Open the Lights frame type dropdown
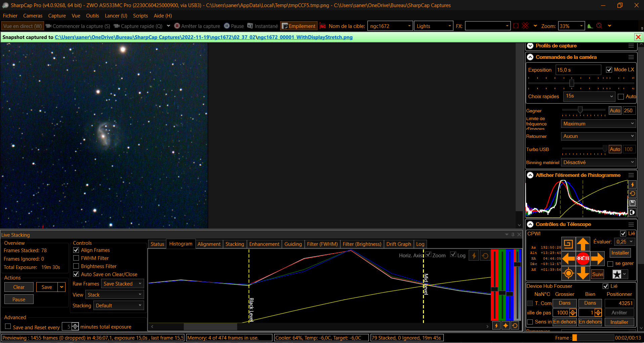Image resolution: width=644 pixels, height=343 pixels. tap(434, 26)
